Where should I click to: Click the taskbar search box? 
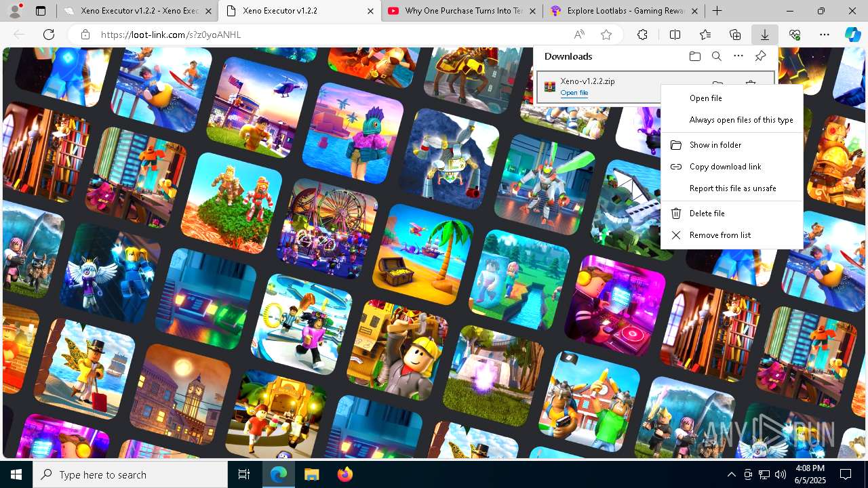(130, 474)
